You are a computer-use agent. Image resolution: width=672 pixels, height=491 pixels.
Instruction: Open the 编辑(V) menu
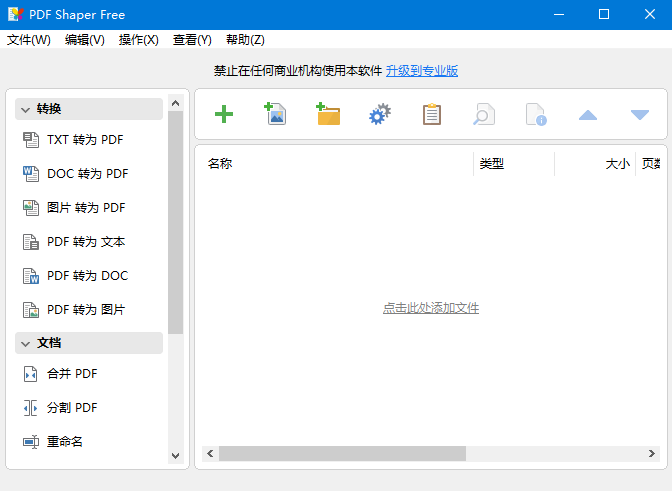click(85, 40)
